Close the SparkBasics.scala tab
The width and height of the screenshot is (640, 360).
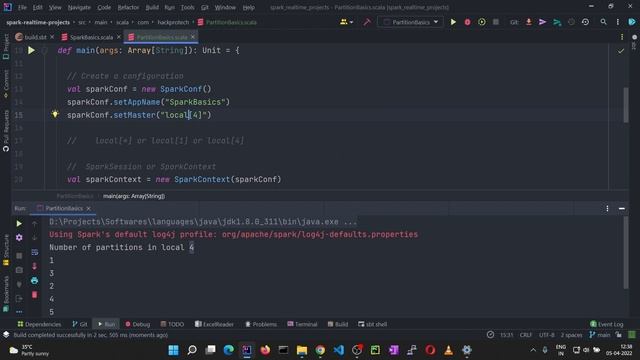[x=119, y=37]
